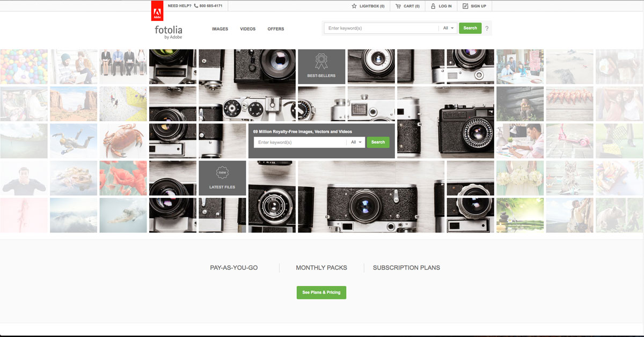This screenshot has height=337, width=644.
Task: Open the people seated in chairs thumbnail
Action: (123, 67)
